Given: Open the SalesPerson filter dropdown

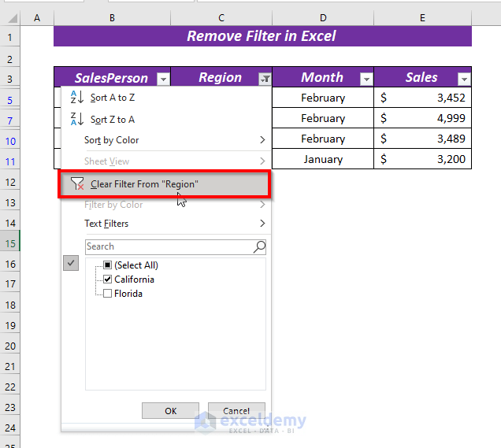Looking at the screenshot, I should tap(163, 79).
